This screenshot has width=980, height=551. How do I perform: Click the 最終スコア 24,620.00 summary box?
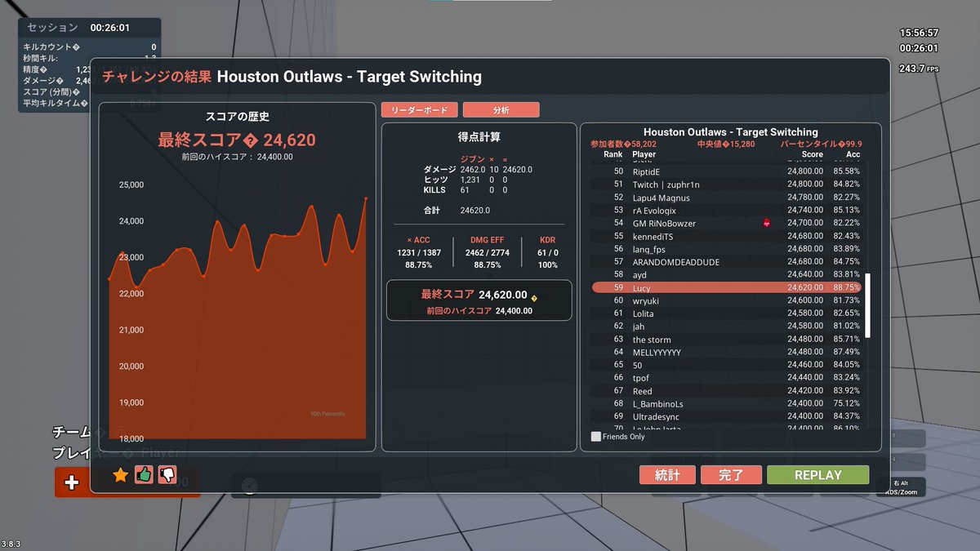click(479, 300)
